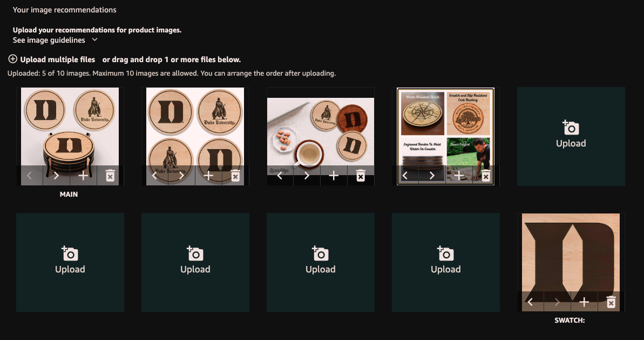Click Upload slot in top row

pos(571,137)
